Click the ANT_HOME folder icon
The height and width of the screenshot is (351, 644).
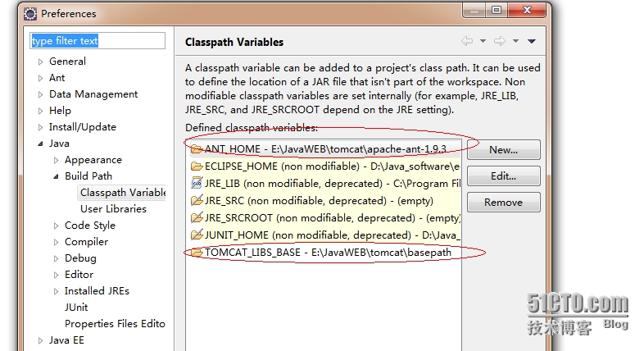pos(197,148)
